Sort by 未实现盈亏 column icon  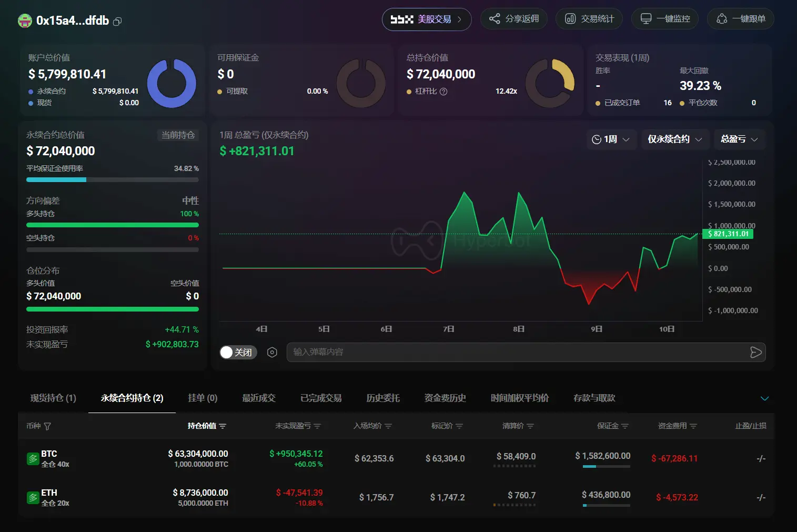click(317, 426)
